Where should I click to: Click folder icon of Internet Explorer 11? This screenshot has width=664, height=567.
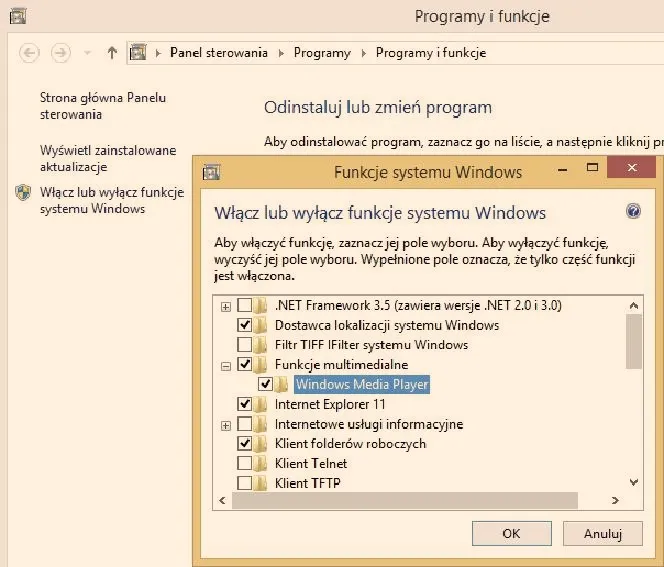click(x=260, y=404)
